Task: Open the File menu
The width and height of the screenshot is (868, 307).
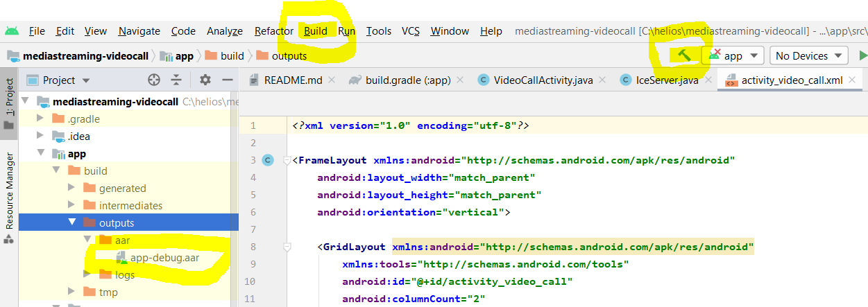Action: coord(37,31)
